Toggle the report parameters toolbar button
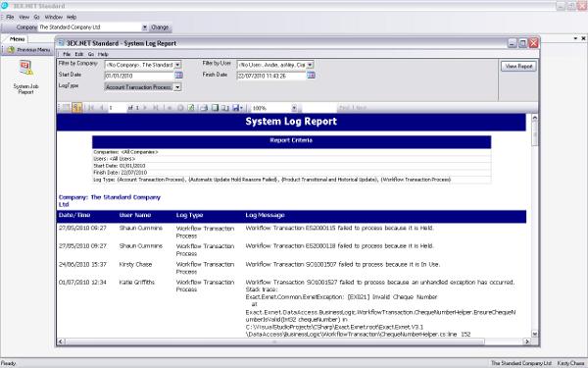The height and width of the screenshot is (368, 588). tap(76, 108)
